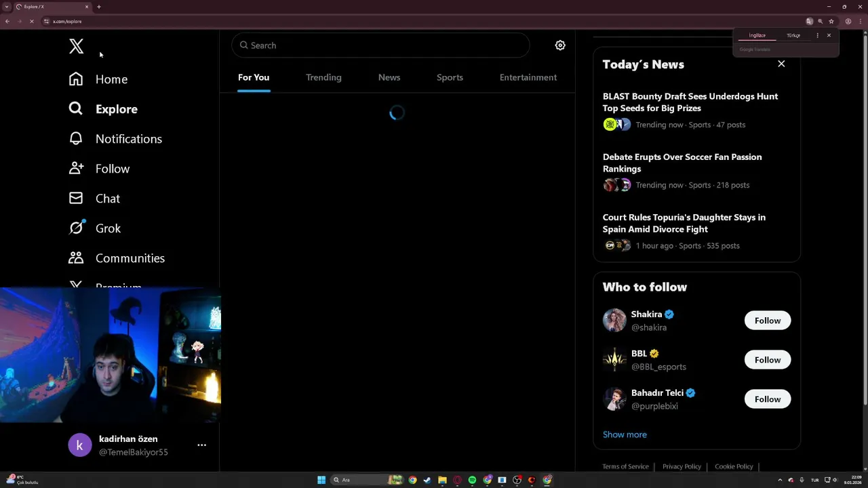Open the Follow people page
The image size is (868, 488).
99,169
